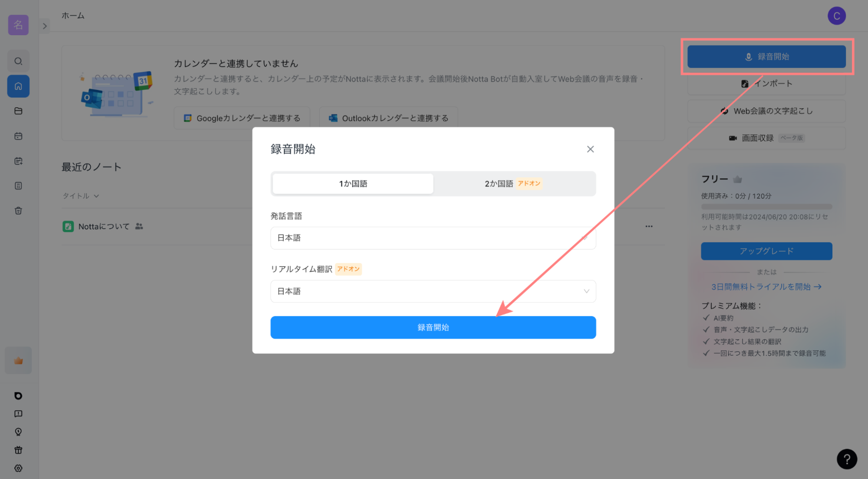Select the 1か国語 tab
The image size is (868, 479).
[353, 184]
